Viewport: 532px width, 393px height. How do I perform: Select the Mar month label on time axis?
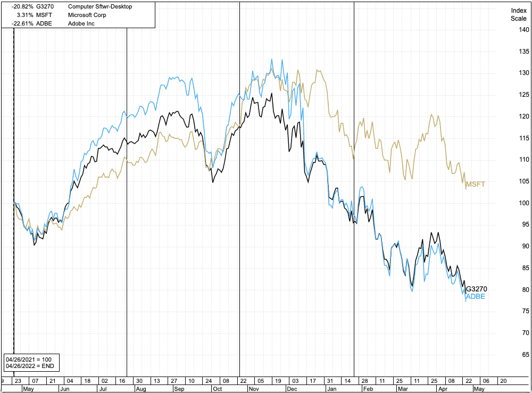click(x=405, y=389)
